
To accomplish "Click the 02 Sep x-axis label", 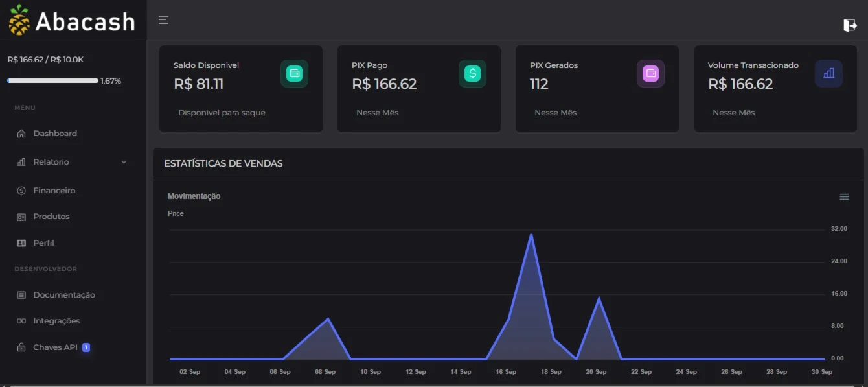I will [x=190, y=372].
